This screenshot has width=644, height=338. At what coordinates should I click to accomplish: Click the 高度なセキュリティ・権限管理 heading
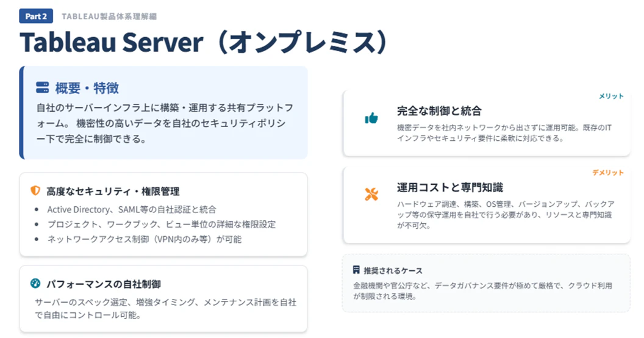click(113, 192)
